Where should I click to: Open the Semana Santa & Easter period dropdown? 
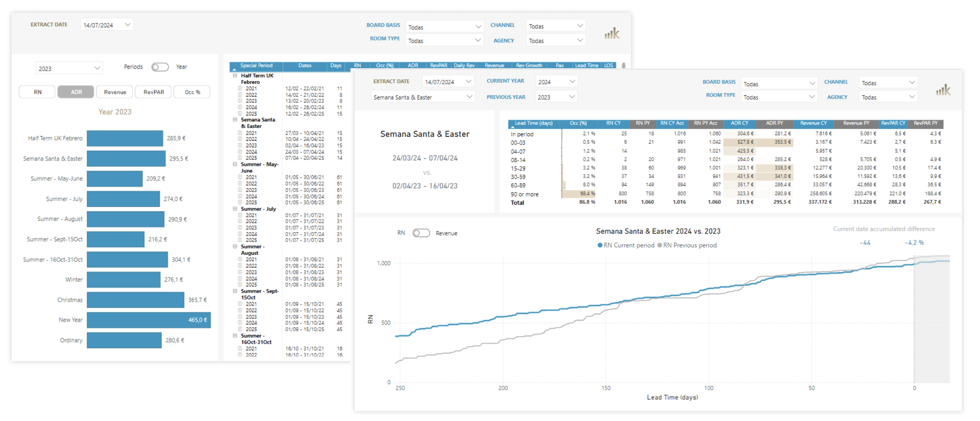click(423, 97)
